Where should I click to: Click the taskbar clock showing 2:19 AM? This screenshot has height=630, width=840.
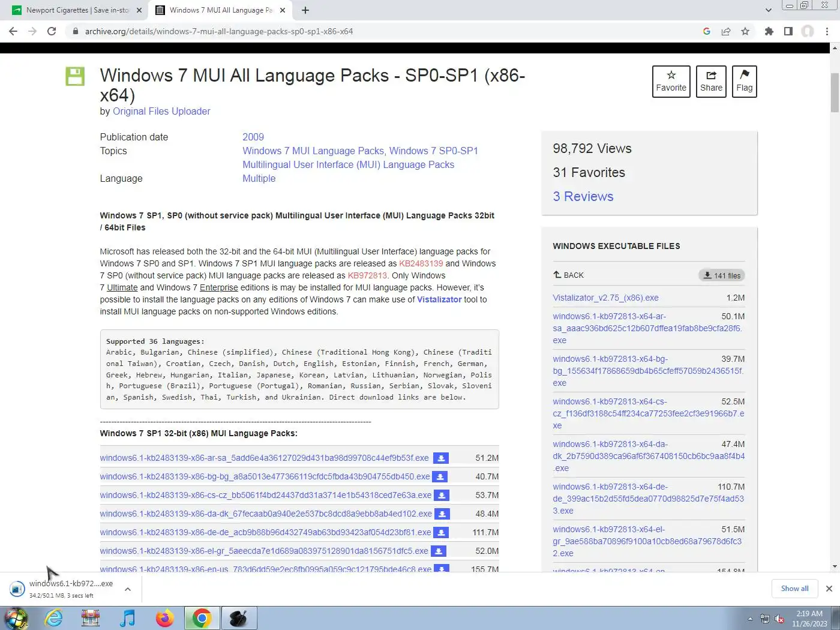click(809, 619)
